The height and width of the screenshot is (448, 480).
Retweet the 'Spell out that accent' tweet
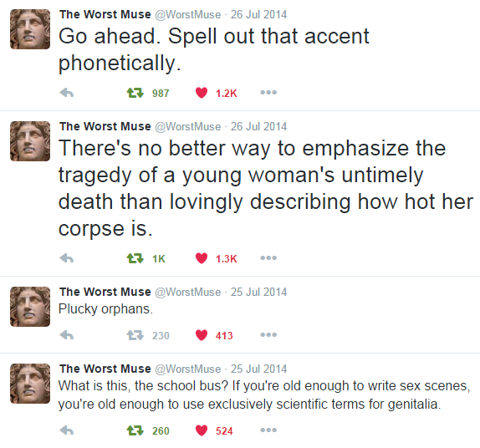point(135,93)
